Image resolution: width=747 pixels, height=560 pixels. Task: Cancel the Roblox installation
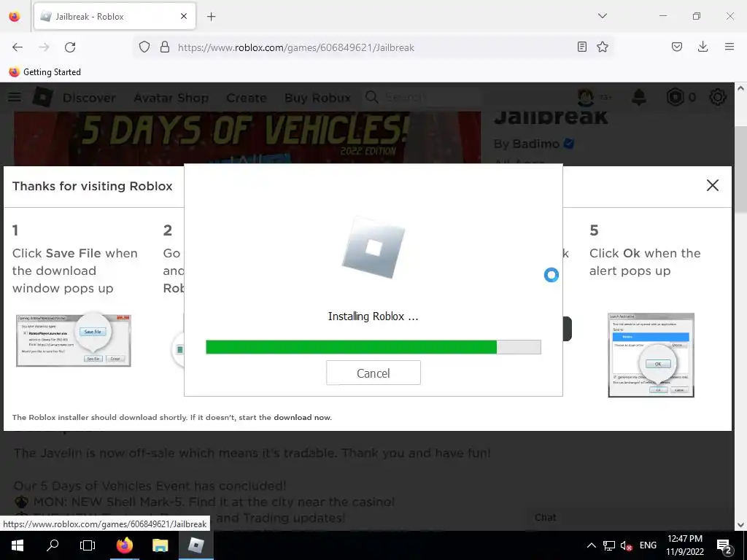click(373, 373)
